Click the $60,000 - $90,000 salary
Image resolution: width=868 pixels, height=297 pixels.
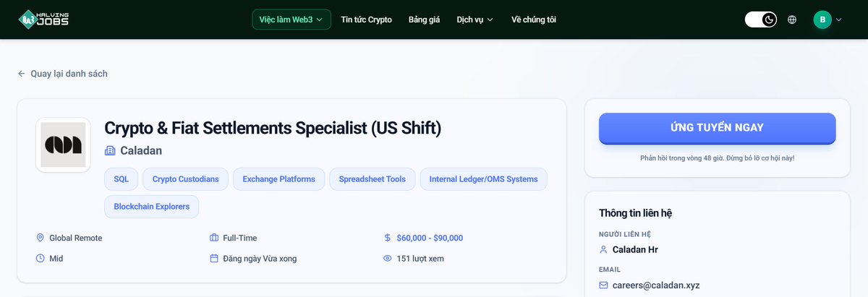[x=430, y=238]
